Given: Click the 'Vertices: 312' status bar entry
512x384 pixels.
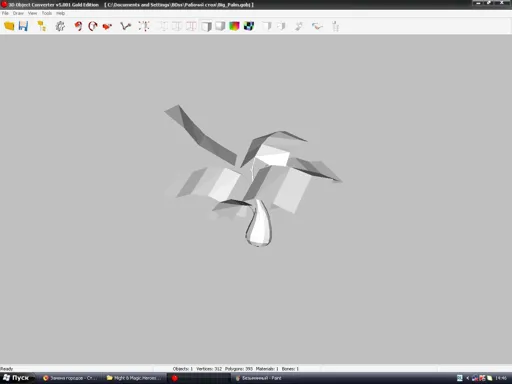Looking at the screenshot, I should pyautogui.click(x=209, y=369).
